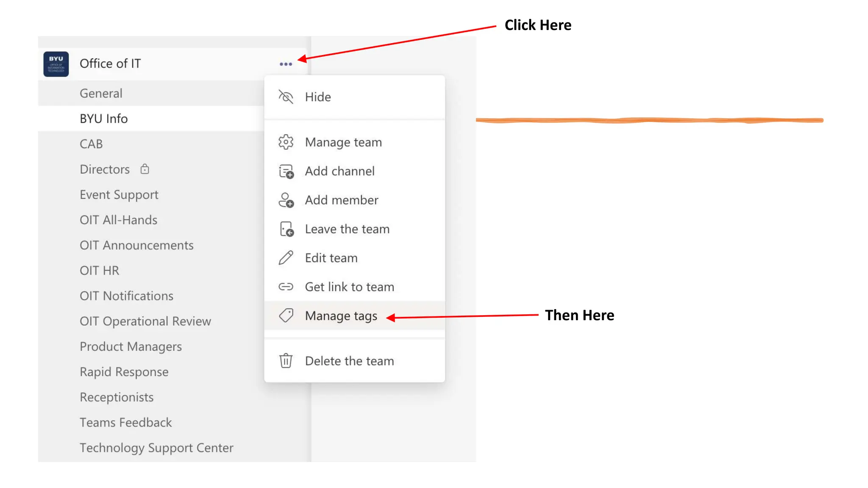The height and width of the screenshot is (488, 868).
Task: Click the Leave the team icon
Action: pos(287,229)
